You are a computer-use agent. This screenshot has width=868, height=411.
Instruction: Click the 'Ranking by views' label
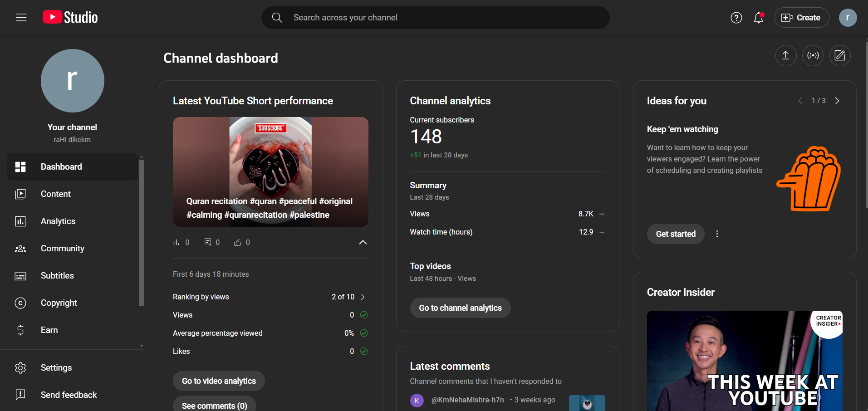click(x=201, y=297)
